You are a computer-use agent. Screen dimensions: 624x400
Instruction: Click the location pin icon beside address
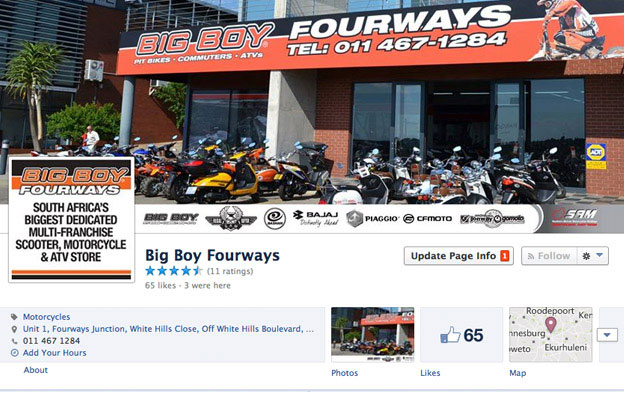point(14,329)
